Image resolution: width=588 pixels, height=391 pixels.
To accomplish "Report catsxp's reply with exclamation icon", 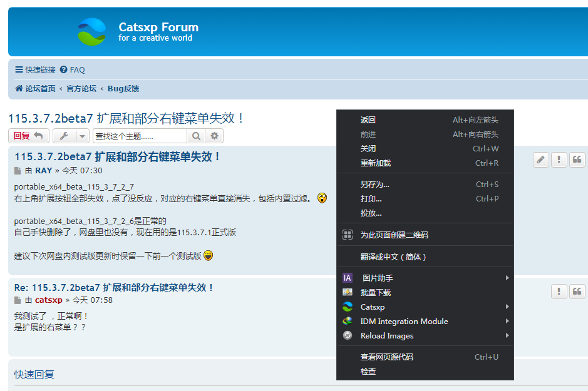I will (x=559, y=292).
